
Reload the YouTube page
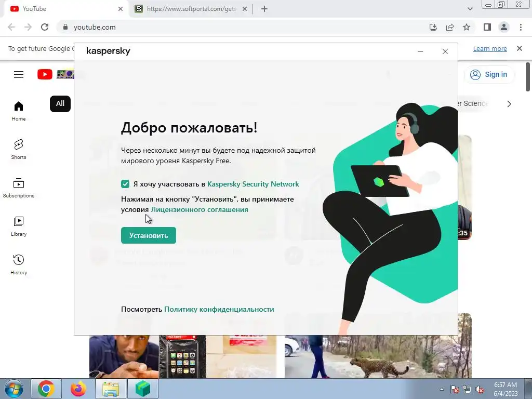point(45,27)
